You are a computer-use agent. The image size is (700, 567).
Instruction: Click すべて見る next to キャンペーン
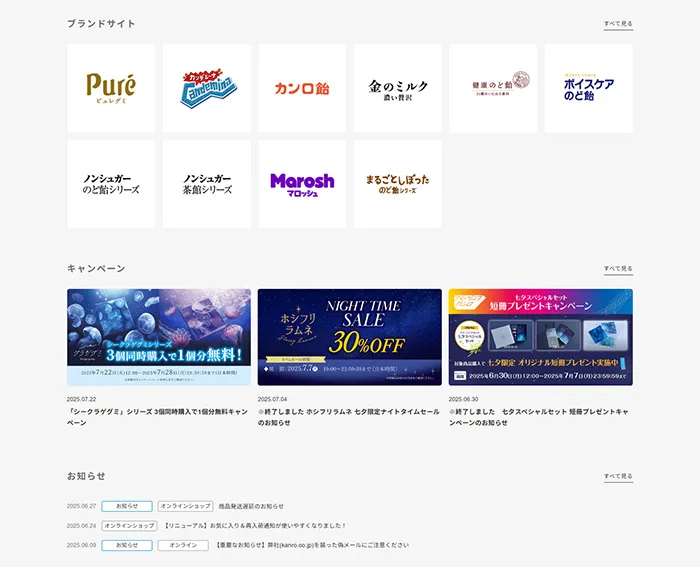(x=618, y=268)
